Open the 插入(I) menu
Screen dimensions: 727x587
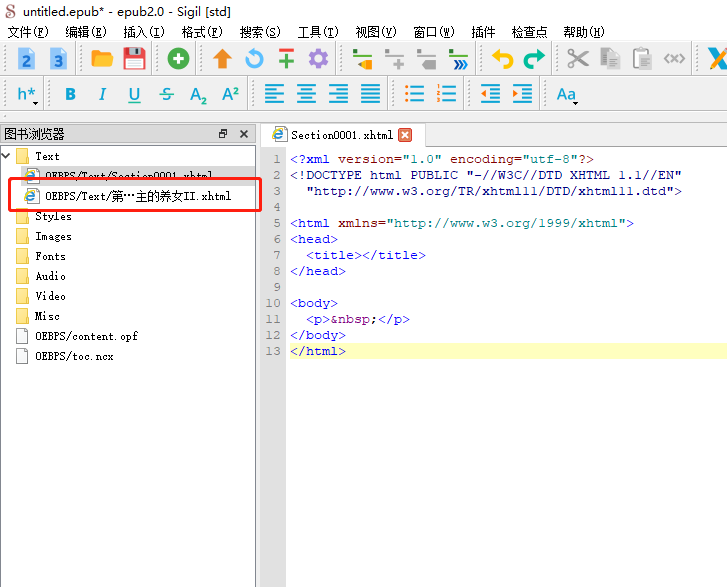click(144, 32)
